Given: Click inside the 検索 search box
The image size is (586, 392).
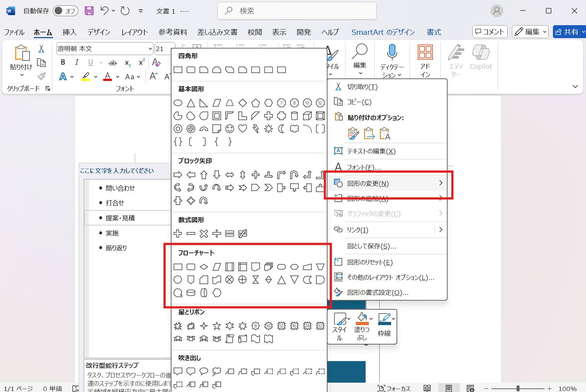Looking at the screenshot, I should pos(297,11).
